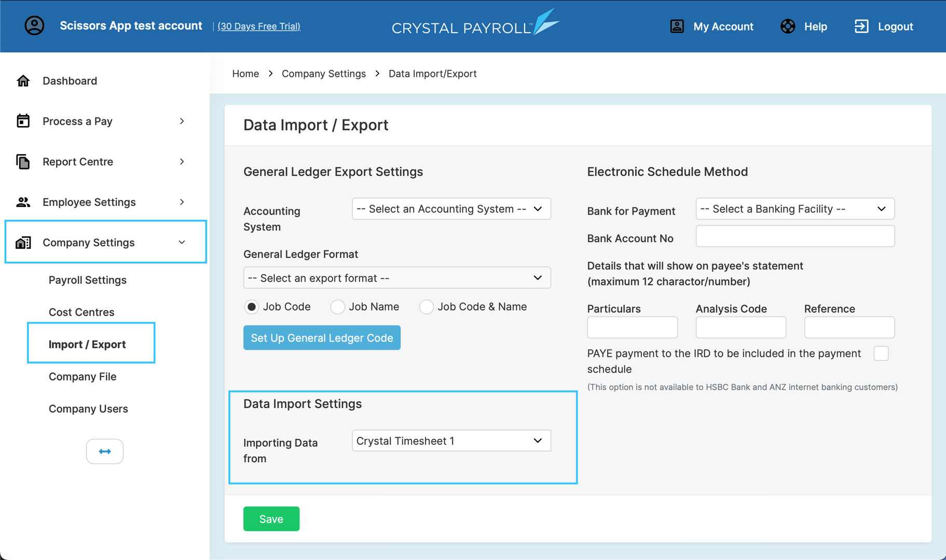
Task: Click Set Up General Ledger Code button
Action: [322, 338]
